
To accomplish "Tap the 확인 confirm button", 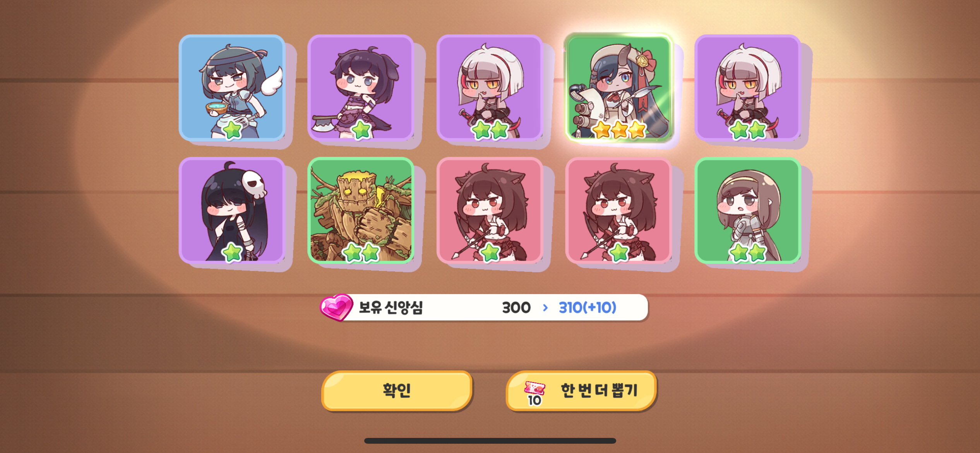I will pos(397,390).
